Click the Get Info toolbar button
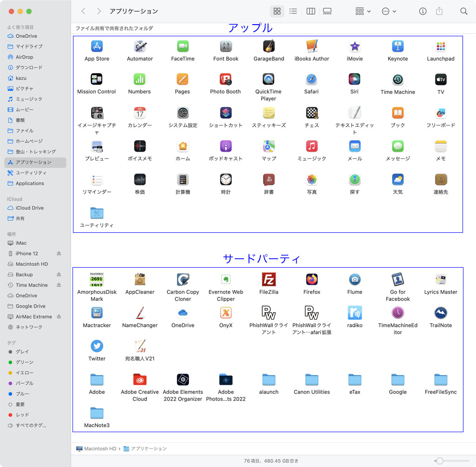Screen dimensions: 476x467 pyautogui.click(x=423, y=11)
